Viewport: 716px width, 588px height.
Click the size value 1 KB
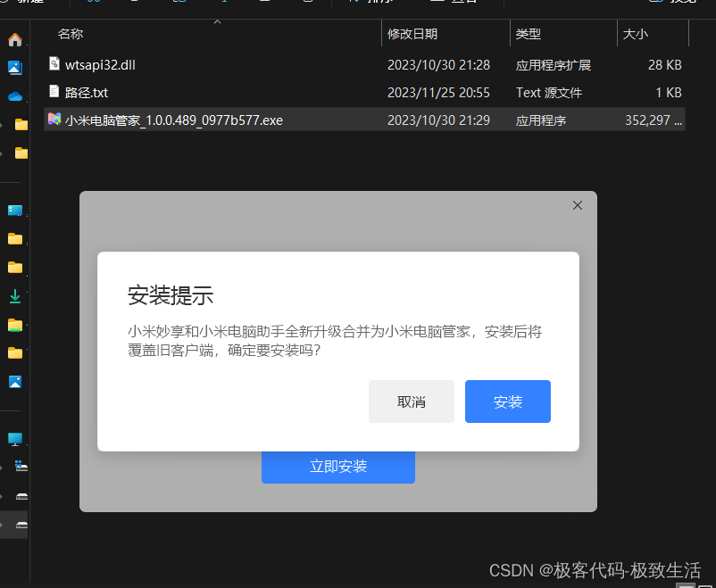click(x=669, y=93)
